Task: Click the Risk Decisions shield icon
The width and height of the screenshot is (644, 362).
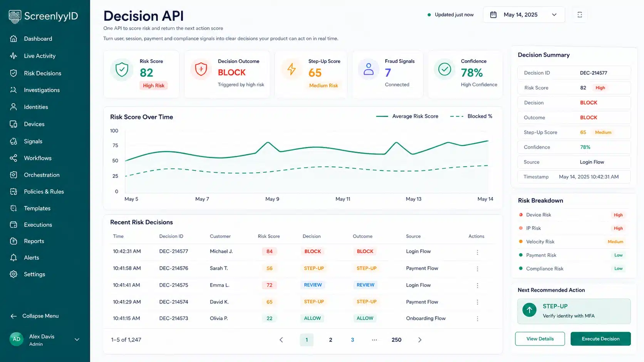Action: click(13, 73)
